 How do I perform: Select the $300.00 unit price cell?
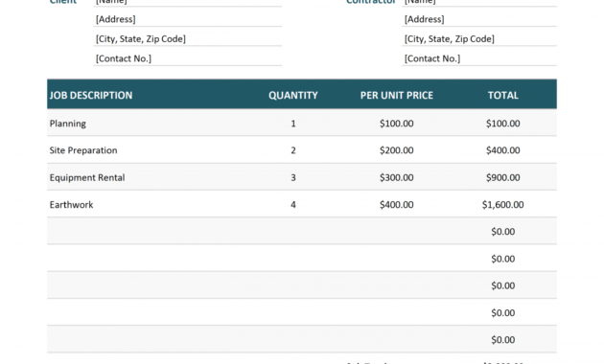[x=396, y=177]
